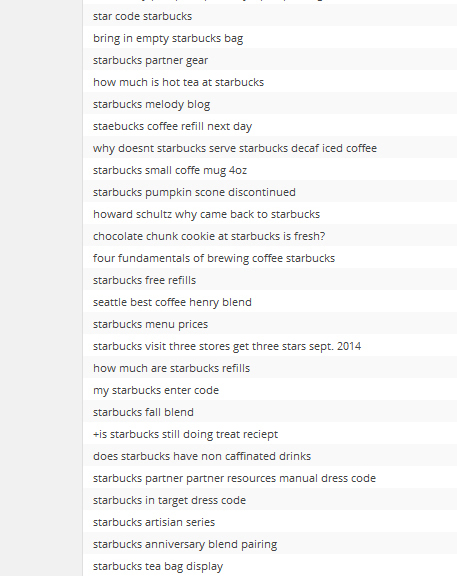457x576 pixels.
Task: Click 'starbucks menu prices' search term
Action: point(150,324)
